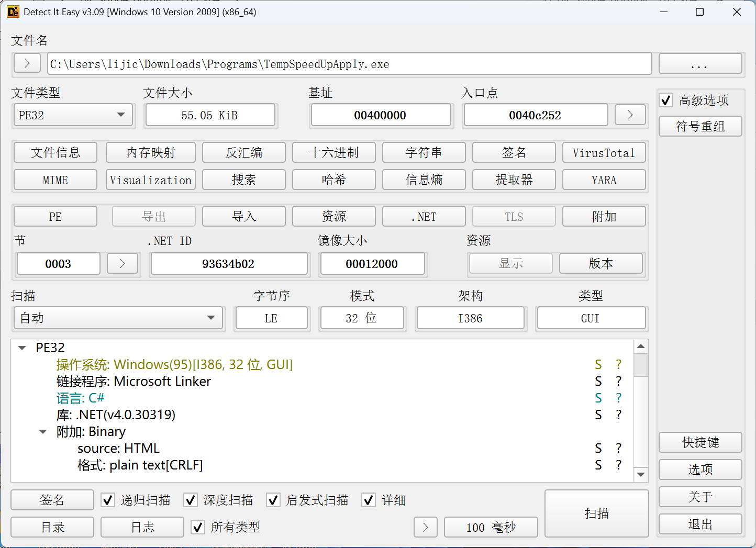Click the S marker on the 语言: C# row
756x548 pixels.
(598, 398)
